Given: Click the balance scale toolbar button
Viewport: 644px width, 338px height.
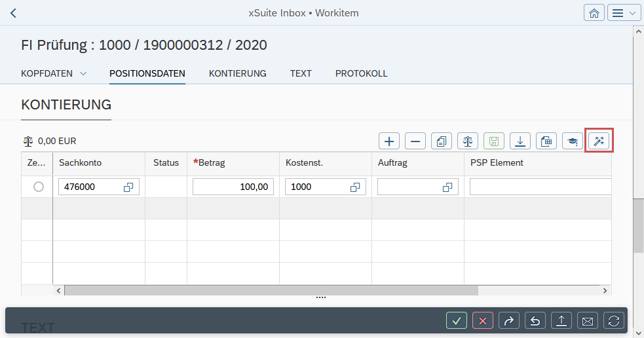Looking at the screenshot, I should coord(468,141).
